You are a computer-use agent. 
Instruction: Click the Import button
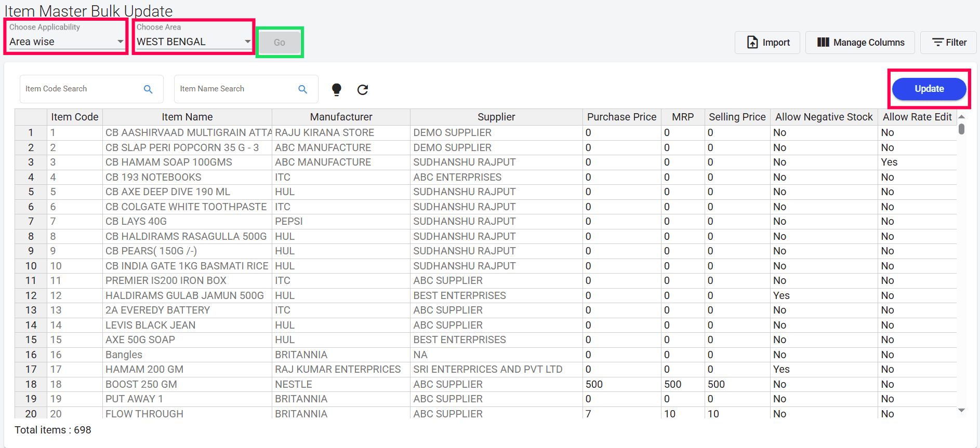pos(767,43)
